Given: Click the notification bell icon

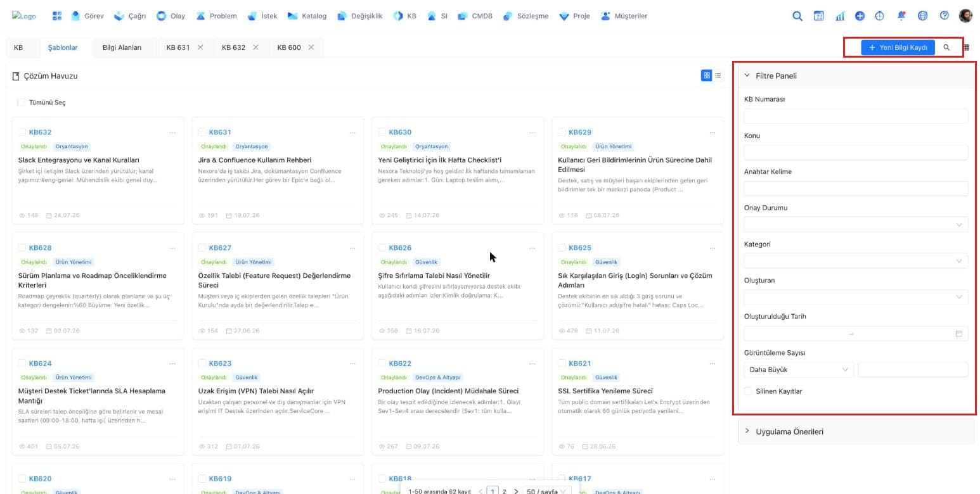Looking at the screenshot, I should point(901,16).
